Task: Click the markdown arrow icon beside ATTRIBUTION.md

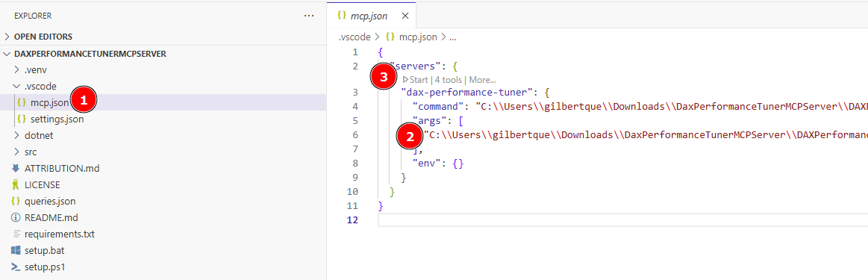Action: [x=16, y=168]
